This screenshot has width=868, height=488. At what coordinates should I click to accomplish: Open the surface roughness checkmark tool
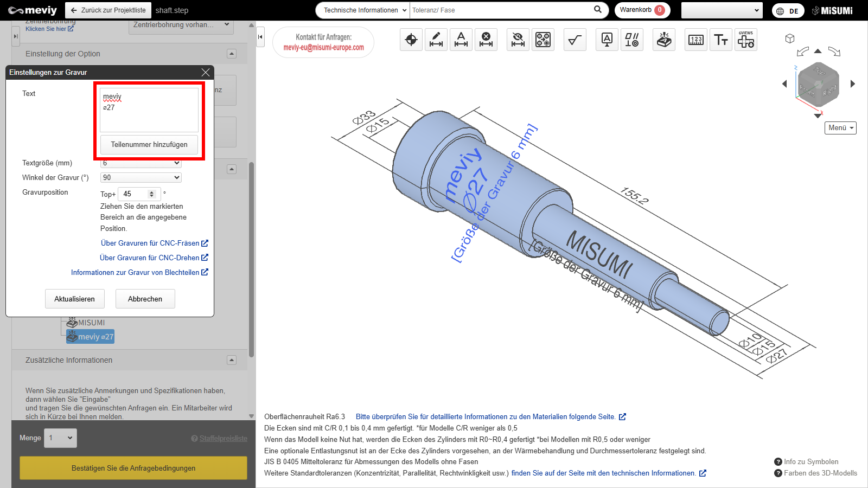tap(575, 40)
